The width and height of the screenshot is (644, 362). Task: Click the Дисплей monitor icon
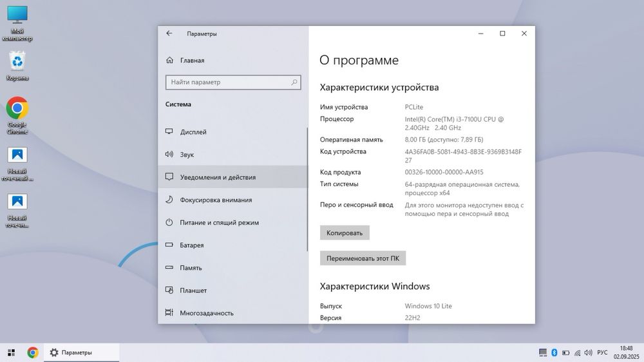[x=169, y=131]
